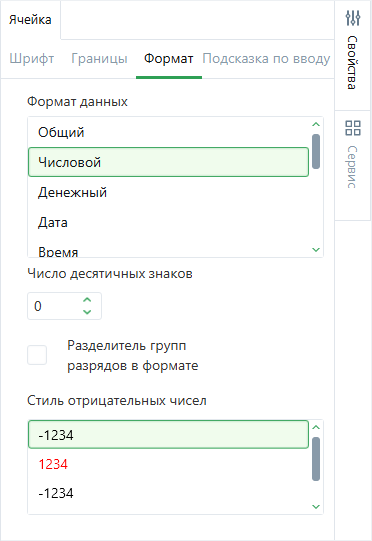Screen dimensions: 372x541
Task: Click the Разделитель групп разрядов label
Action: [133, 355]
